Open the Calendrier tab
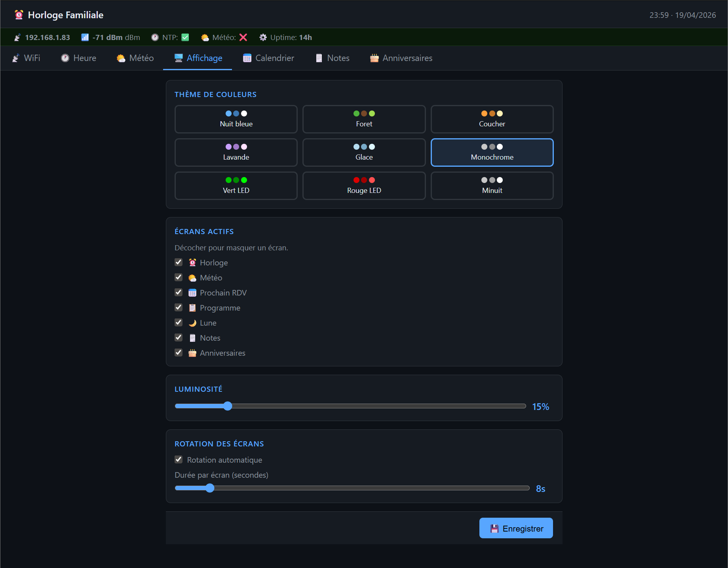 268,58
